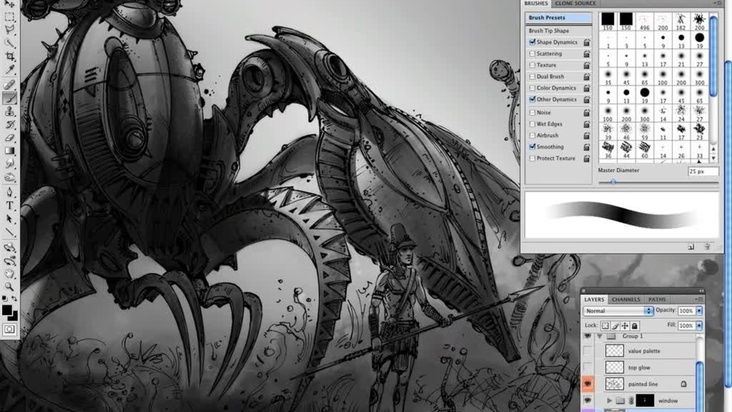Select the Type tool
Viewport: 732px width, 412px height.
(9, 205)
